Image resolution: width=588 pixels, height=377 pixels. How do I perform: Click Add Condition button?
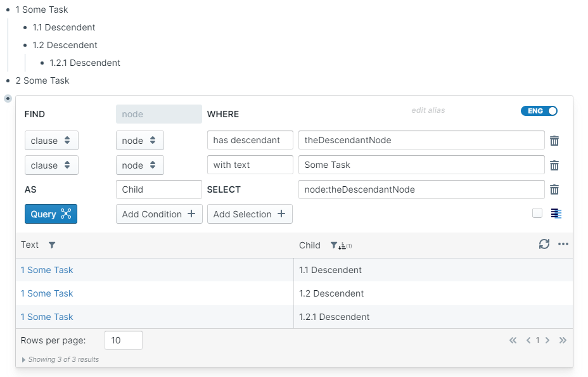pos(159,214)
